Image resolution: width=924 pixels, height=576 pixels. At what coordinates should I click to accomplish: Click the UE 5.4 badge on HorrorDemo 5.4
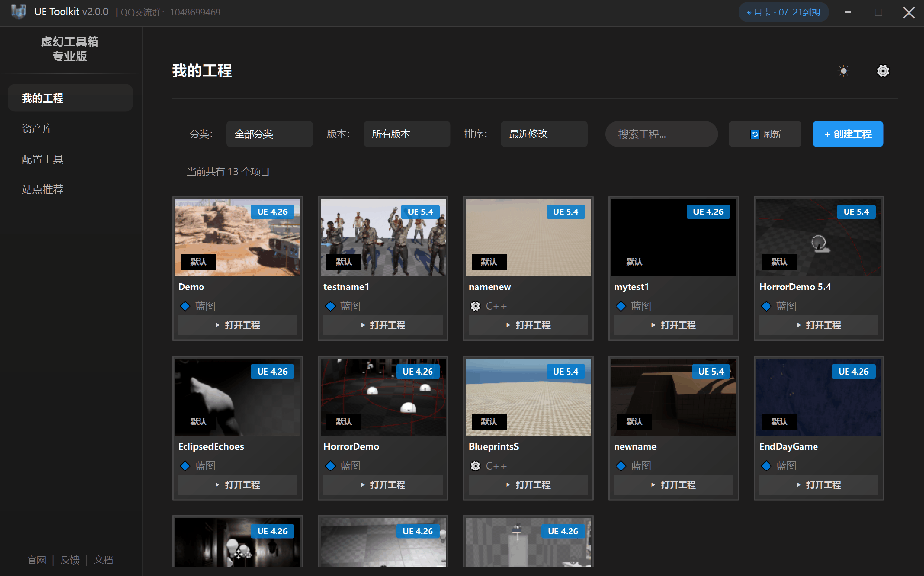pos(856,212)
